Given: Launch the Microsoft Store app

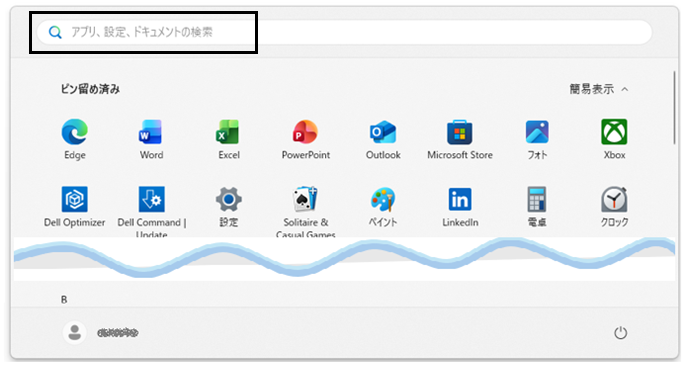Looking at the screenshot, I should coord(460,132).
